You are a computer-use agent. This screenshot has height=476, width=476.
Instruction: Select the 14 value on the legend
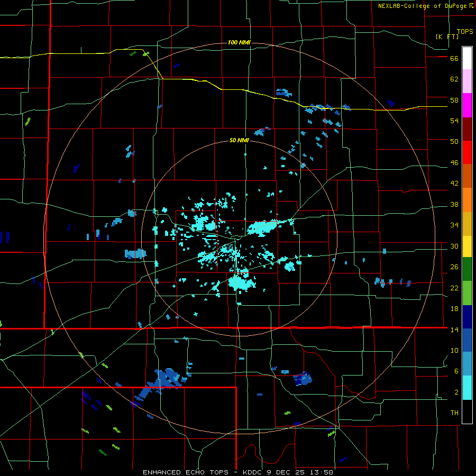click(454, 329)
